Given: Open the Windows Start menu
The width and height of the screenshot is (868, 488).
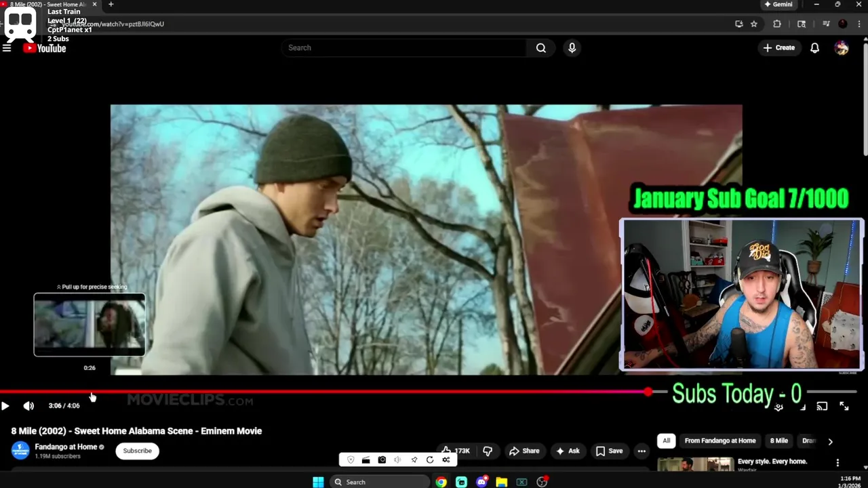Looking at the screenshot, I should pyautogui.click(x=318, y=482).
